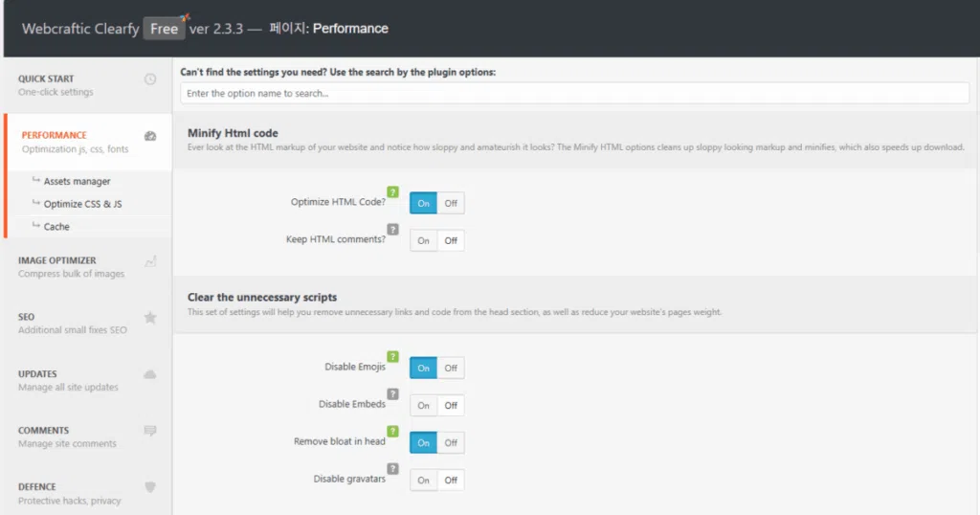980x515 pixels.
Task: Click the Quick Start clock icon
Action: (150, 79)
